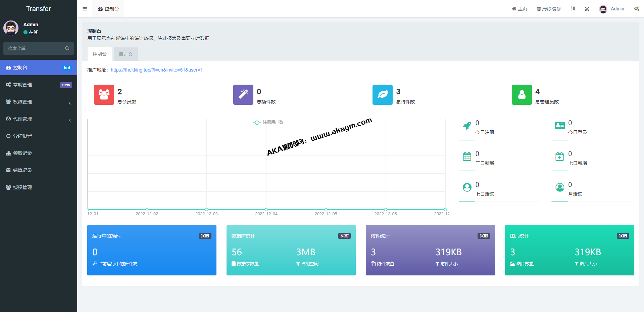Click the blue leaf attachments icon
Image resolution: width=644 pixels, height=312 pixels.
pyautogui.click(x=382, y=95)
